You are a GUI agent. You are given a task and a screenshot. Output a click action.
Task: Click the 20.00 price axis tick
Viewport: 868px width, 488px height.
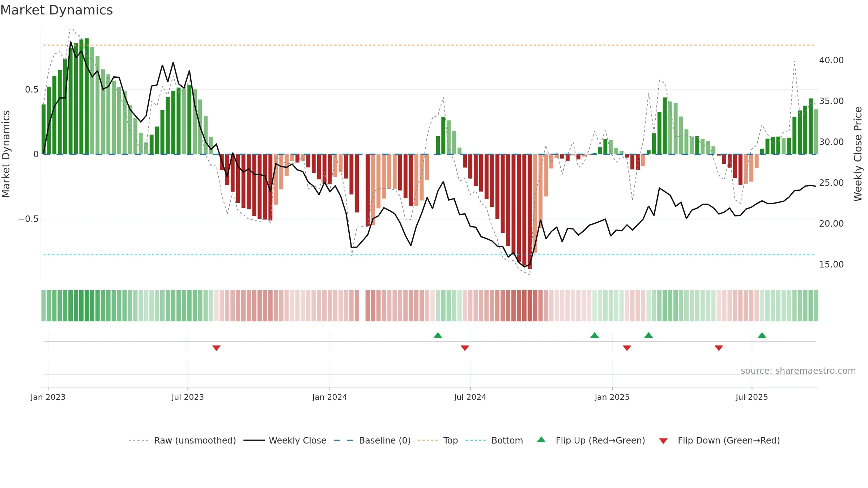(x=831, y=223)
